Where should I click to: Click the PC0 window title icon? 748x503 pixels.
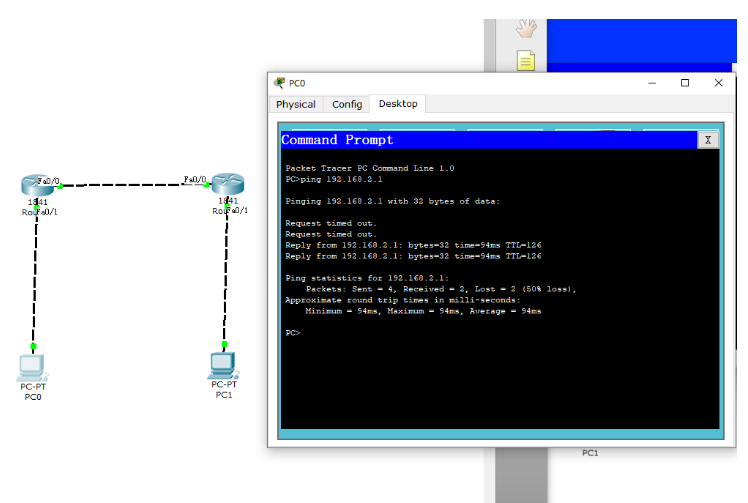279,83
